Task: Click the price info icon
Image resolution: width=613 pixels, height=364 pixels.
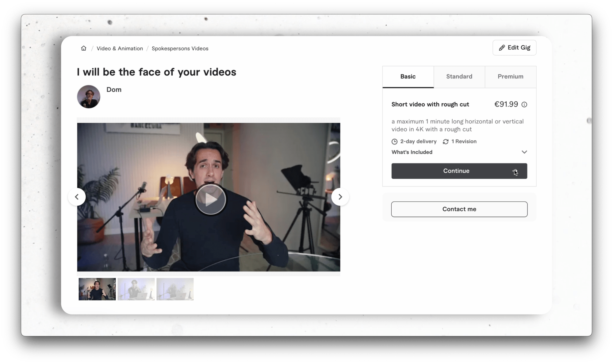Action: coord(524,105)
